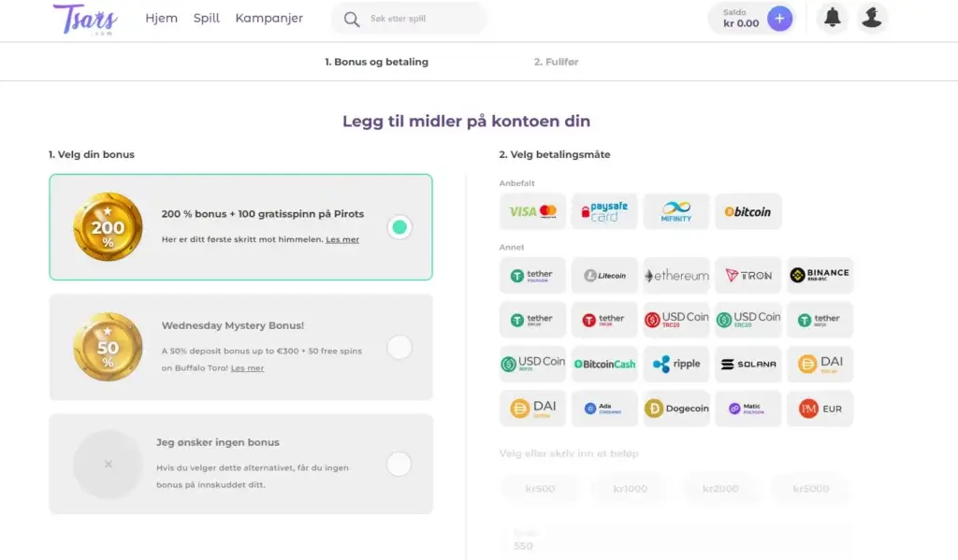This screenshot has width=958, height=560.
Task: Select the 200 % bonus radio button
Action: (x=399, y=227)
